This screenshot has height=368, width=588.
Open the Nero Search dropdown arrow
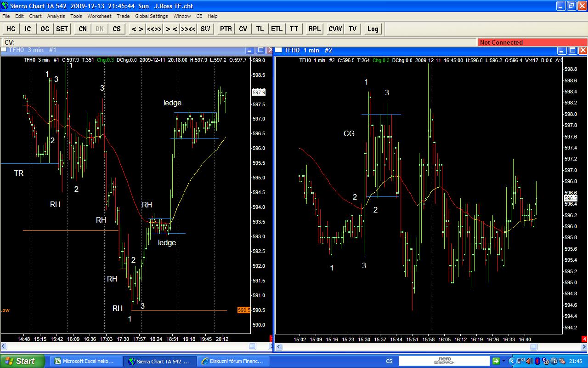point(503,361)
